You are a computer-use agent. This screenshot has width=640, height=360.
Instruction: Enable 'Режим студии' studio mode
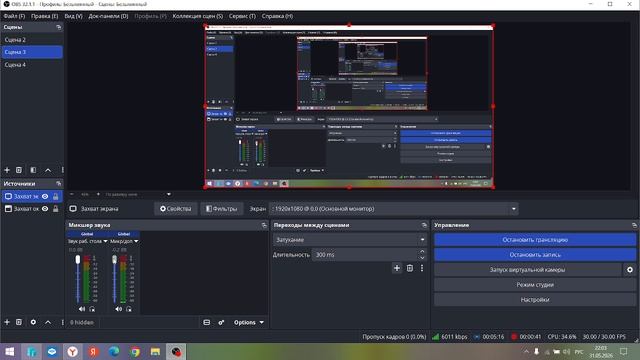tap(535, 284)
